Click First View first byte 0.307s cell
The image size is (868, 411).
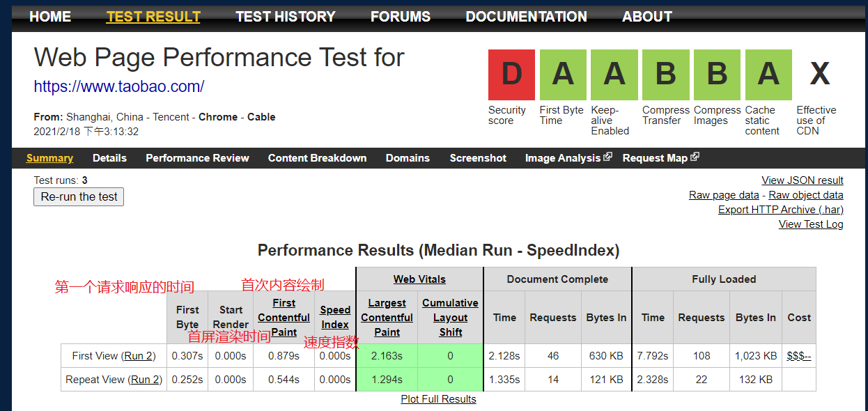187,356
